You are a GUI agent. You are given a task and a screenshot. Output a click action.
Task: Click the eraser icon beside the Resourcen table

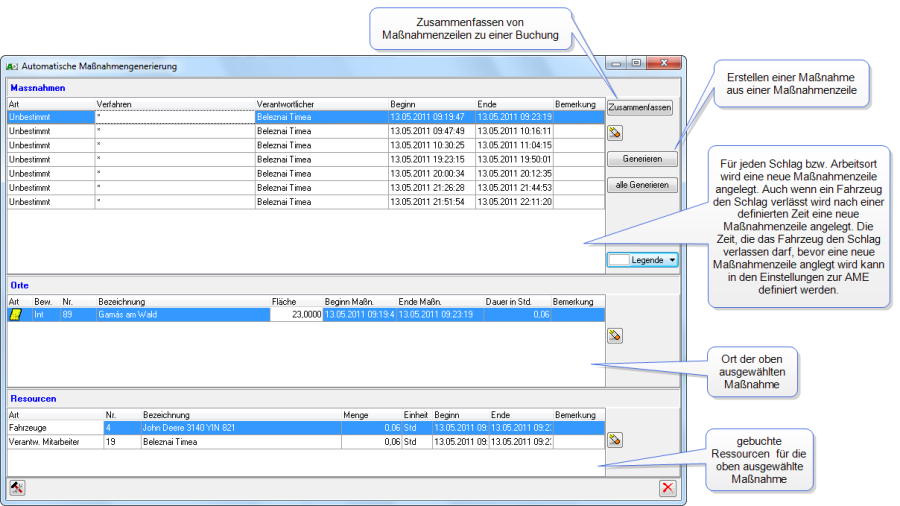[x=615, y=439]
